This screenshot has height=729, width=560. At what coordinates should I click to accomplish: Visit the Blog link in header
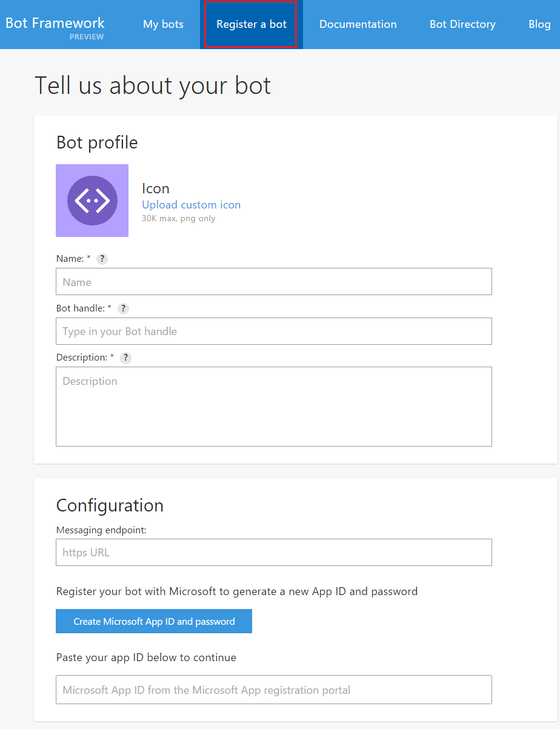click(539, 24)
